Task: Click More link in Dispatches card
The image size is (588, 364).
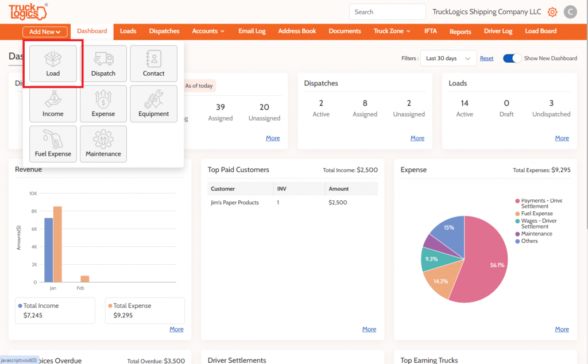Action: tap(417, 138)
